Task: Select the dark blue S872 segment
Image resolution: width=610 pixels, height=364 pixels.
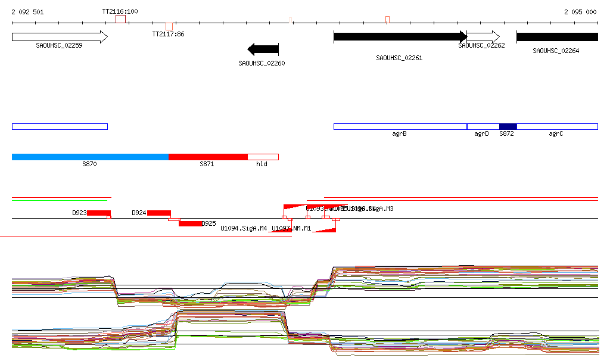Action: (508, 126)
